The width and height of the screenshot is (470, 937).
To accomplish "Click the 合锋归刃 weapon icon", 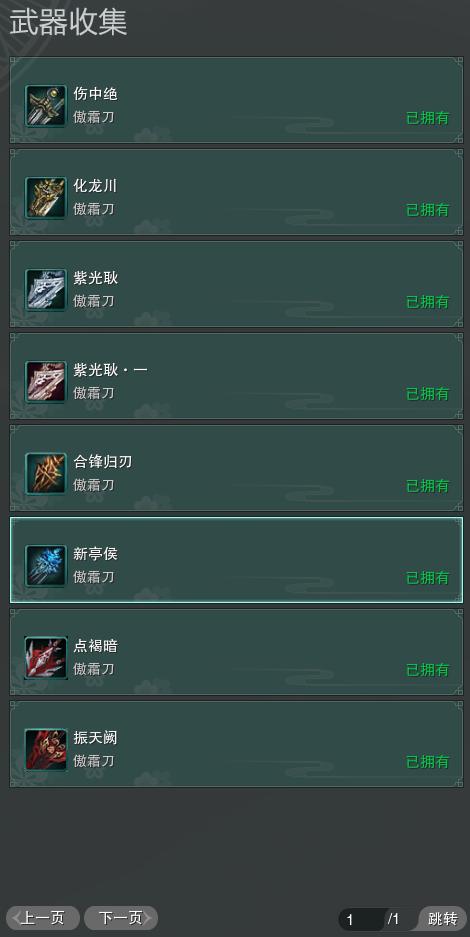I will (46, 474).
